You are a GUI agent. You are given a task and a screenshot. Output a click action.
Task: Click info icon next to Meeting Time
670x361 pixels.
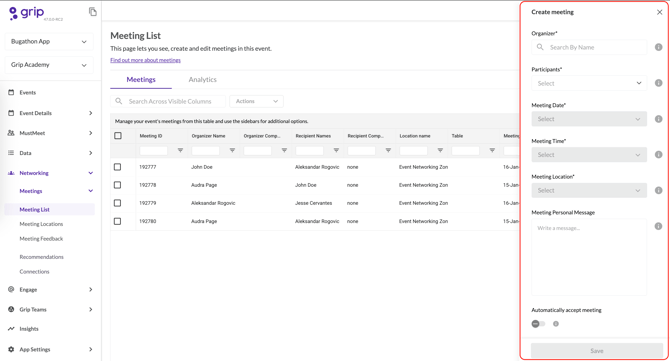coord(658,155)
